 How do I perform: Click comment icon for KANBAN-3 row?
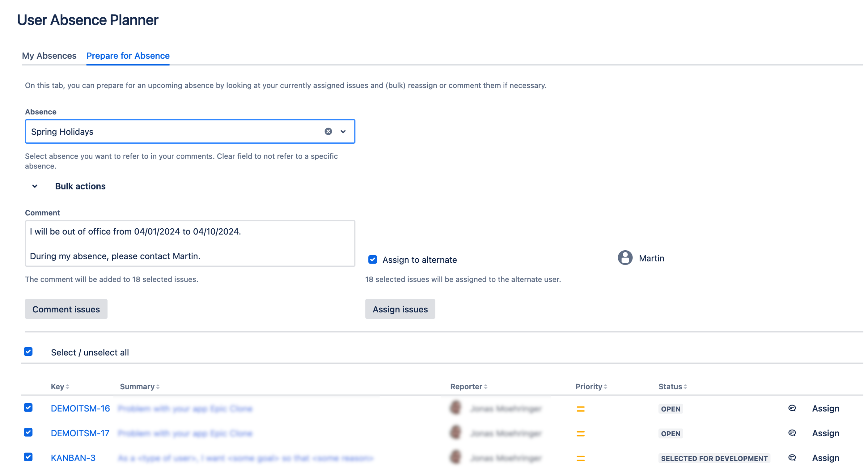[792, 458]
